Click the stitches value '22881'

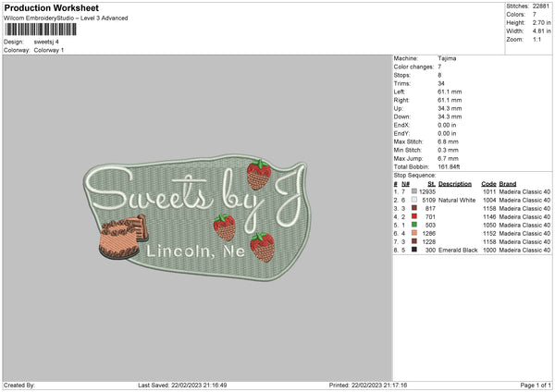(x=541, y=6)
